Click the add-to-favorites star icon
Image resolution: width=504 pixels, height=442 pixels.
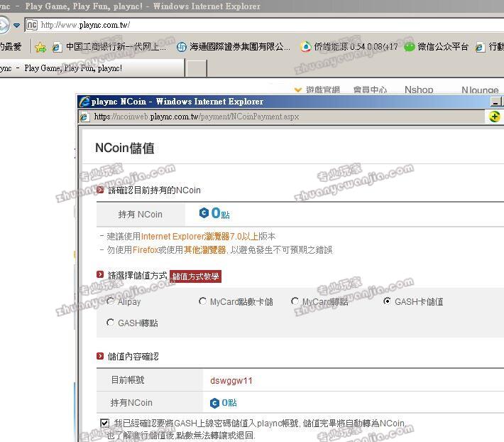41,48
